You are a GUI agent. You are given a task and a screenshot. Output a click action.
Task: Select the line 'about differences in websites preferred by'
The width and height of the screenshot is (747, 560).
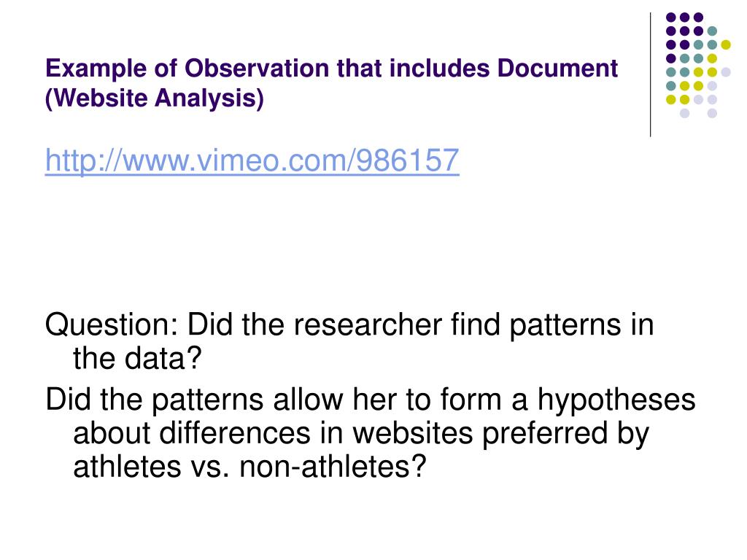361,433
